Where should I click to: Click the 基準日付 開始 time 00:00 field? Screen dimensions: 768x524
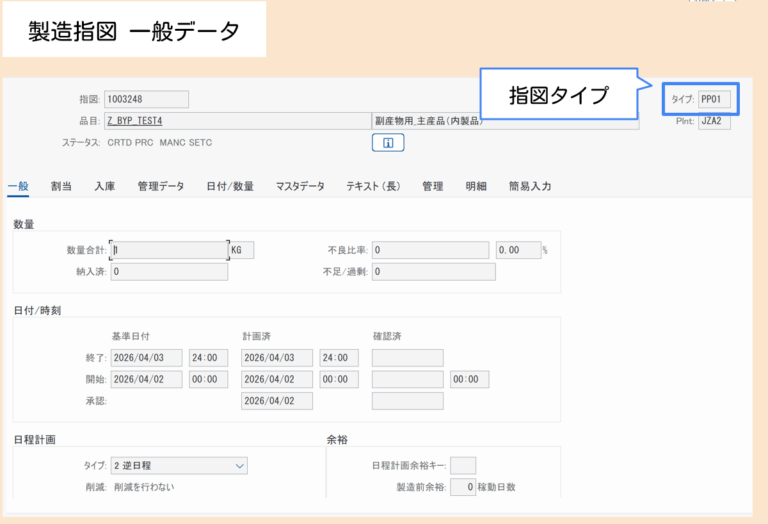coord(209,380)
